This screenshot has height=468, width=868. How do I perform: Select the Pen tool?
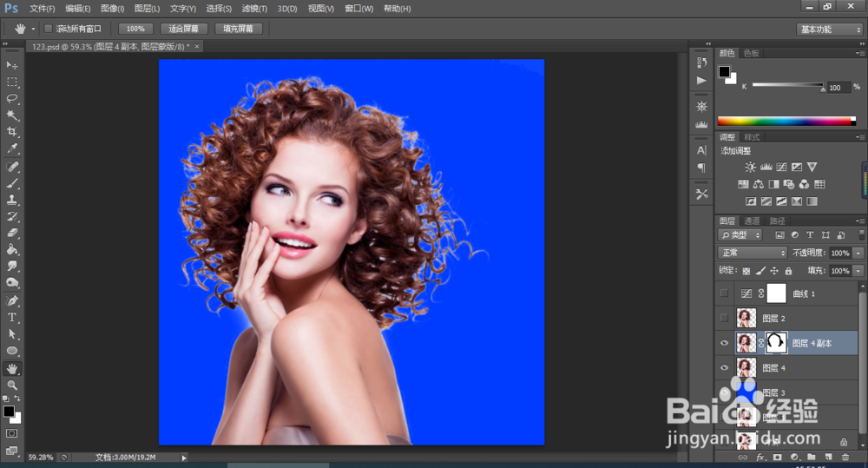click(11, 300)
